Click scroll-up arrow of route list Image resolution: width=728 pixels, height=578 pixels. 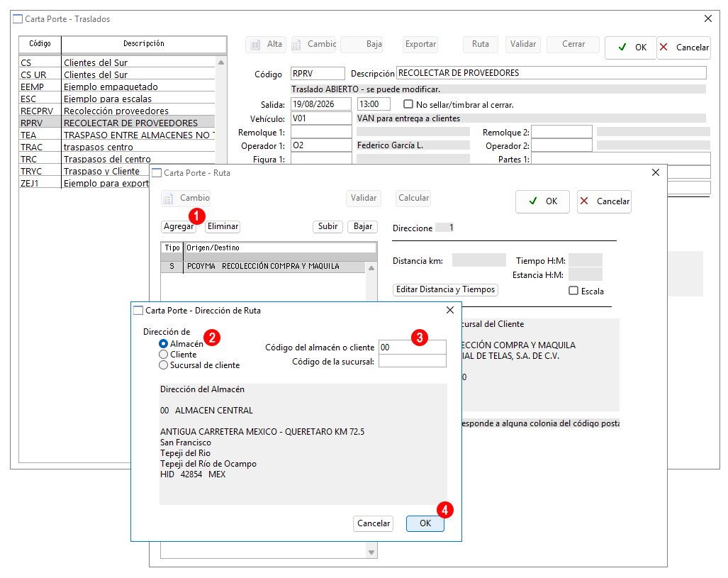(371, 268)
